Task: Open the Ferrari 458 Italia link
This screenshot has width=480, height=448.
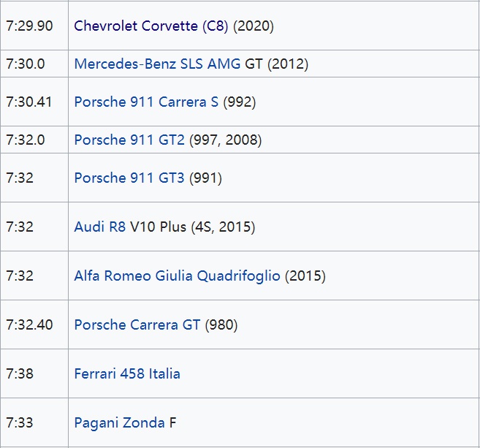Action: 127,373
